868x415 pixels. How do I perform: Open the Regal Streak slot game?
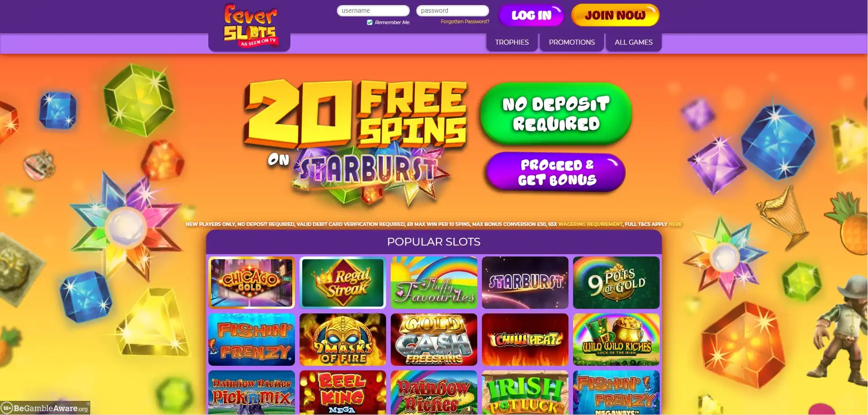coord(343,282)
